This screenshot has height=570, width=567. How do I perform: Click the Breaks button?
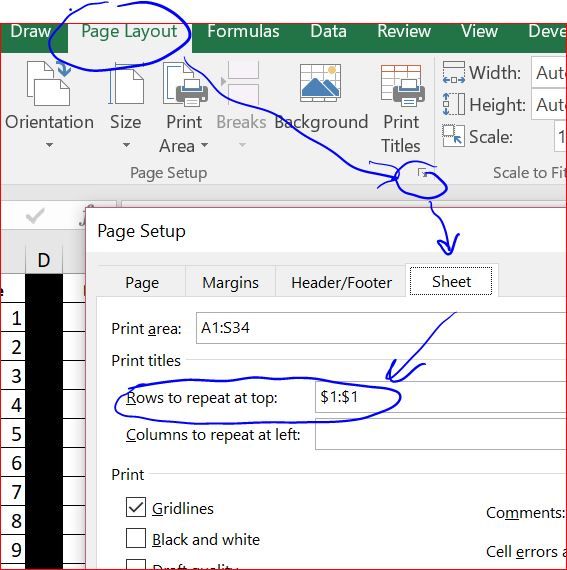[x=241, y=105]
